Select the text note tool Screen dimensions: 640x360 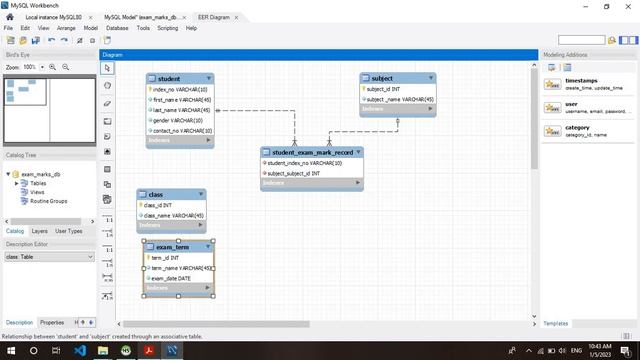pyautogui.click(x=107, y=136)
